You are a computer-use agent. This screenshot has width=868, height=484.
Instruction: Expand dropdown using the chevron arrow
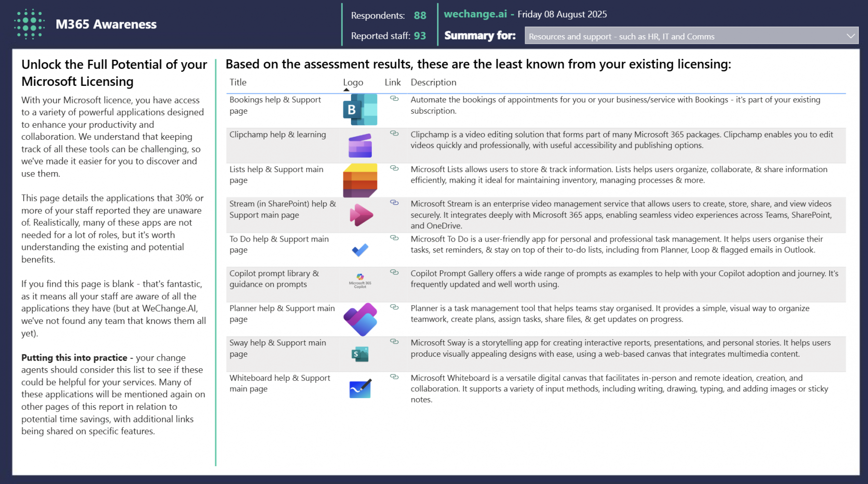pos(851,36)
